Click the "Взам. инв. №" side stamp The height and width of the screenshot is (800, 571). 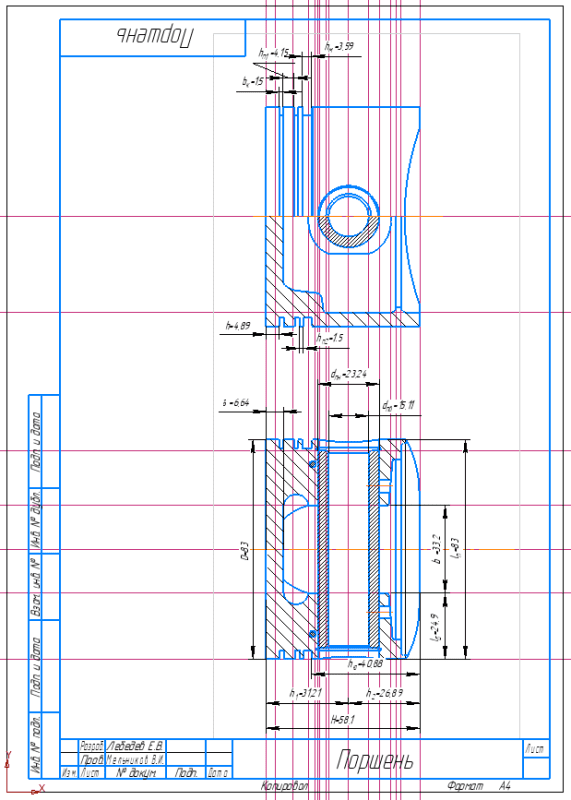click(35, 587)
